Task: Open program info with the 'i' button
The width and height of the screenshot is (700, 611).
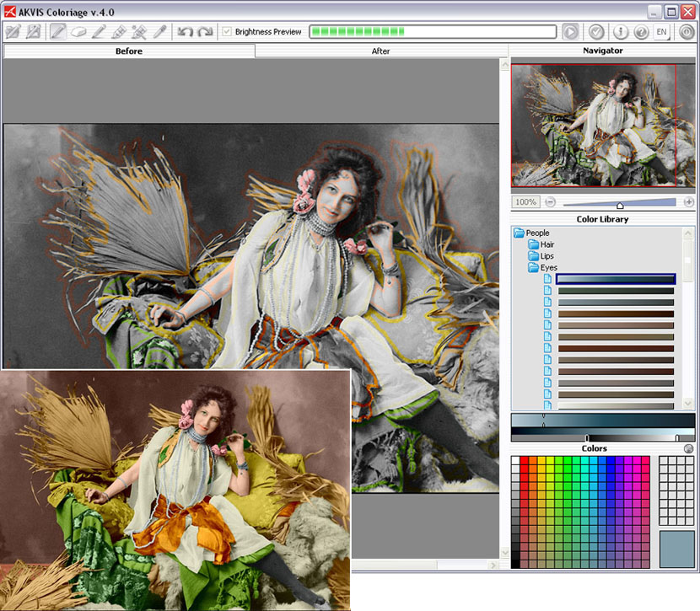Action: point(622,32)
